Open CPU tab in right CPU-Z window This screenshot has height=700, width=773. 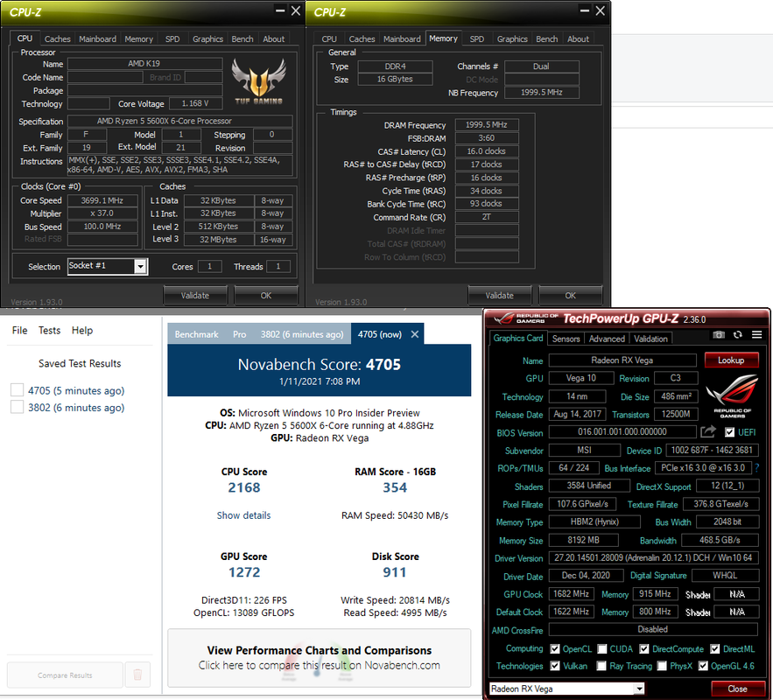pos(329,38)
